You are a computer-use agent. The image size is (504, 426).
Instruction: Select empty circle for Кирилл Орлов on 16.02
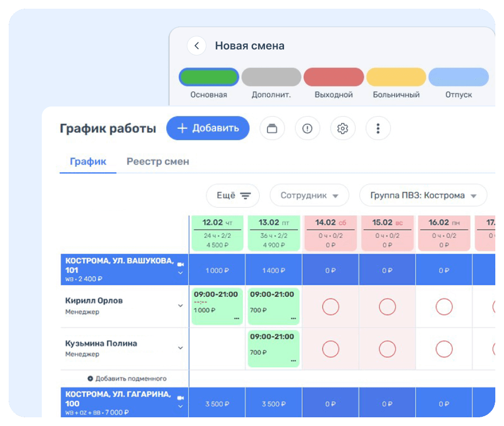444,307
